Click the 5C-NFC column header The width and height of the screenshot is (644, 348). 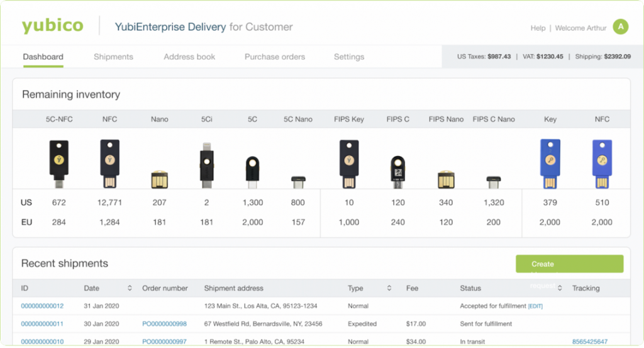[59, 119]
